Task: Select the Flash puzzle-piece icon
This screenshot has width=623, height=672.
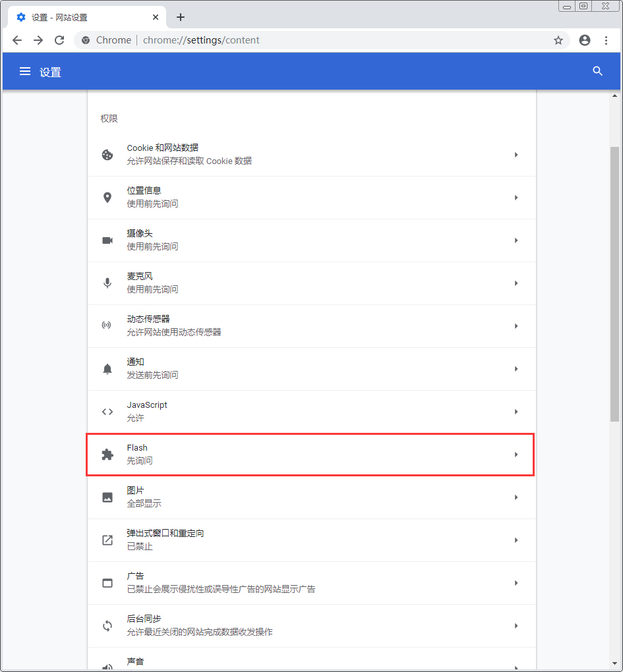Action: (x=107, y=454)
